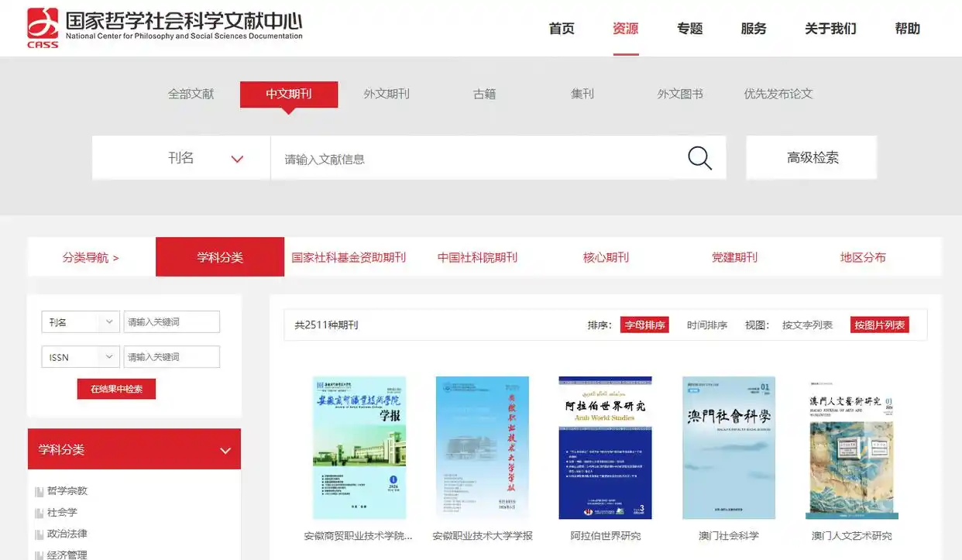Select 学科分类 navigation tab
This screenshot has width=962, height=560.
pos(220,257)
